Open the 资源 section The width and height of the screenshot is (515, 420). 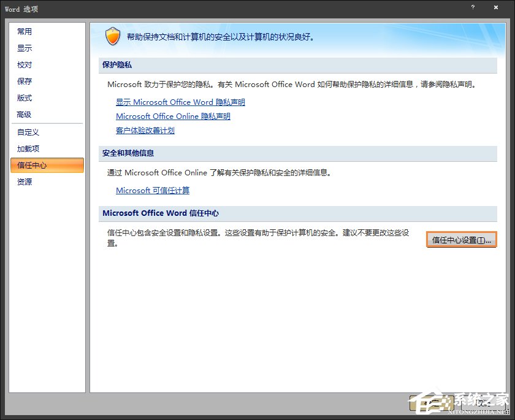(x=25, y=181)
